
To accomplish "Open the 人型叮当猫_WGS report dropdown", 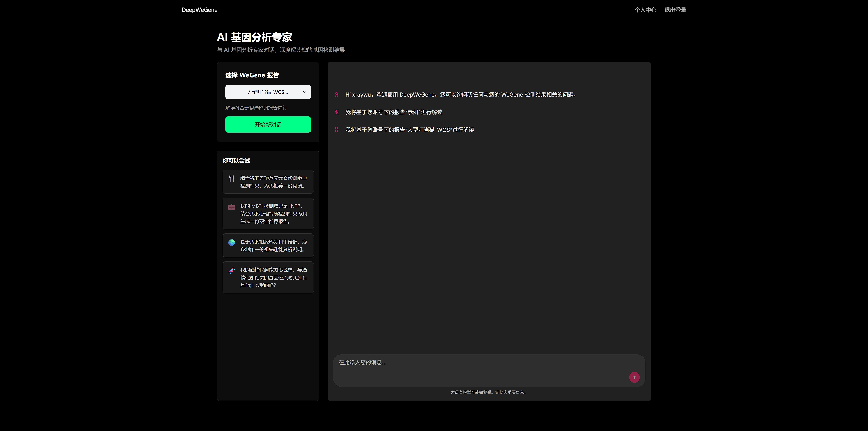I will [x=267, y=92].
